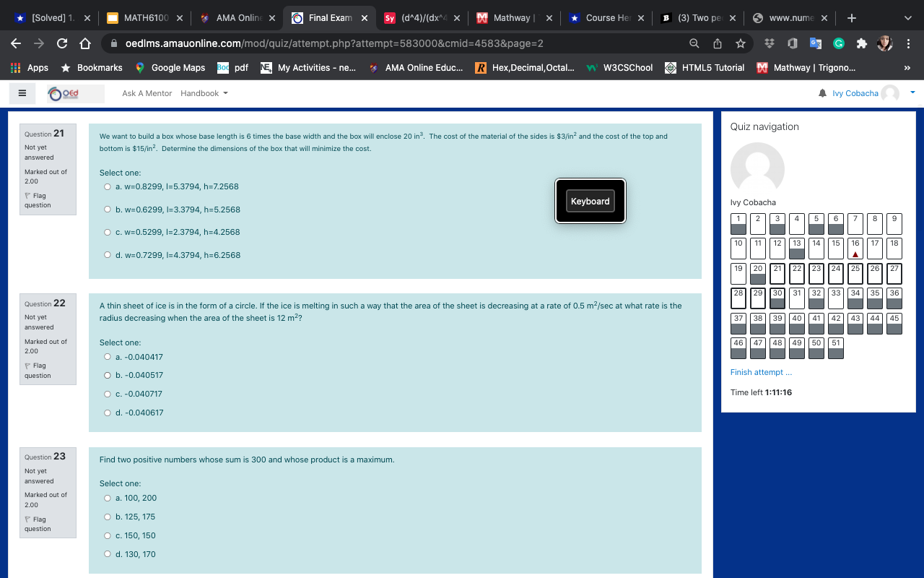Screen dimensions: 924x578
Task: Show the tab search chevron
Action: (909, 18)
